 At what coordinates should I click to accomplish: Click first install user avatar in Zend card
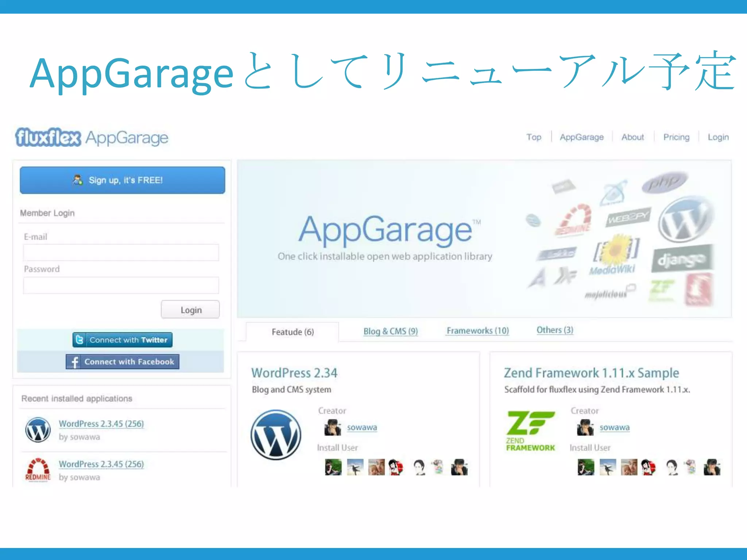(x=586, y=467)
